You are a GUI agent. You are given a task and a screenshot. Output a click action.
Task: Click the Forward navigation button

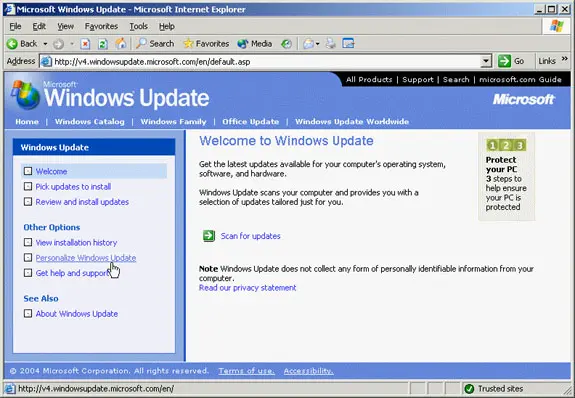coord(58,44)
